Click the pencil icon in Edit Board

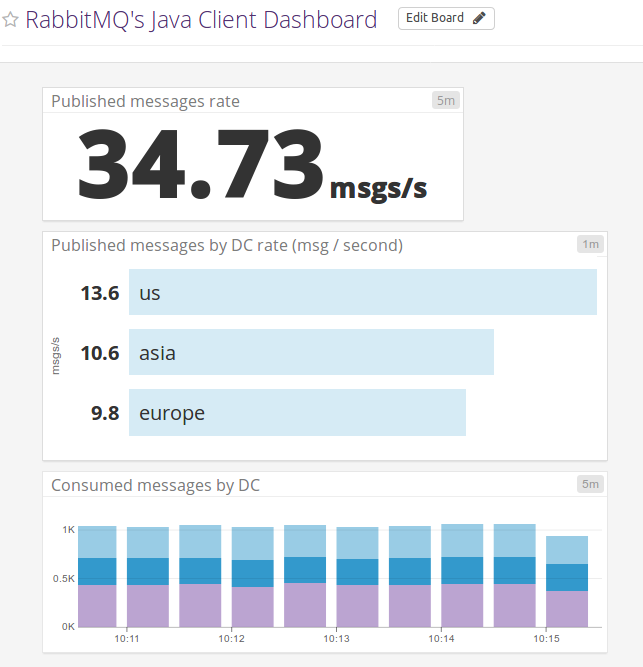[479, 18]
